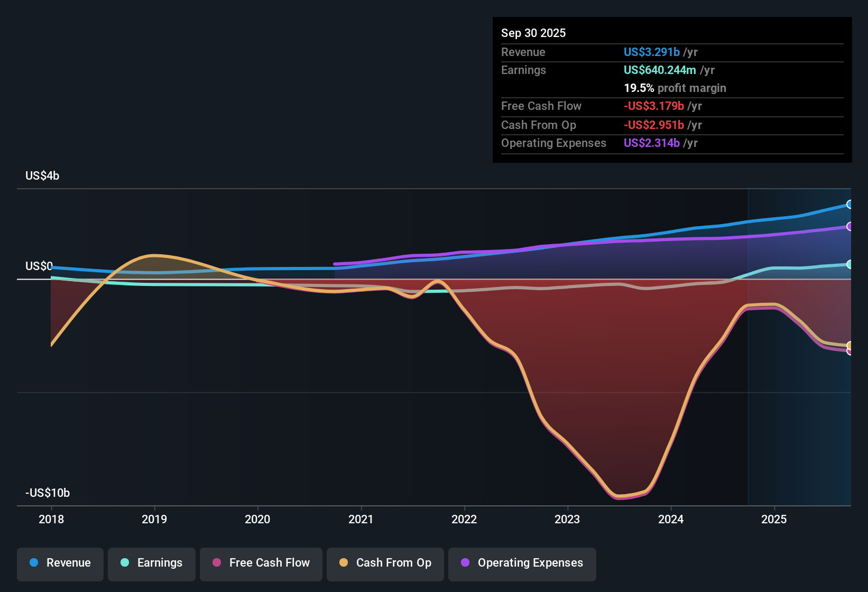This screenshot has height=592, width=868.
Task: Toggle the Earnings series visibility
Action: coord(151,563)
